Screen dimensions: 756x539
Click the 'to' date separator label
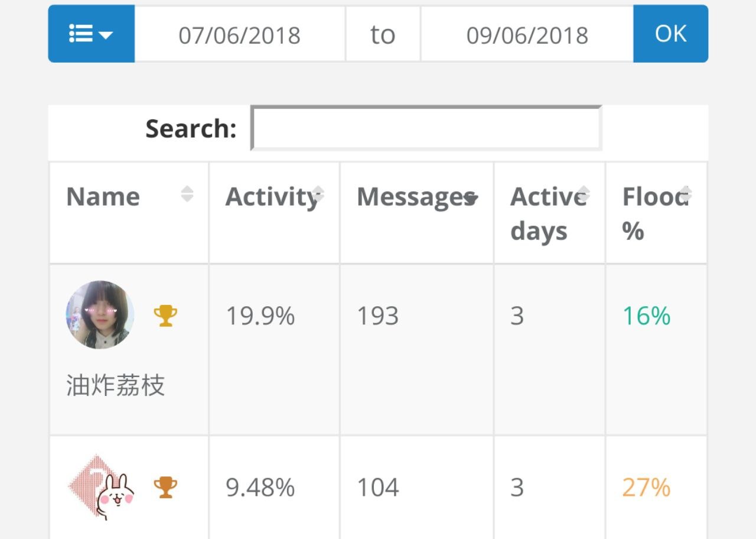(x=383, y=35)
